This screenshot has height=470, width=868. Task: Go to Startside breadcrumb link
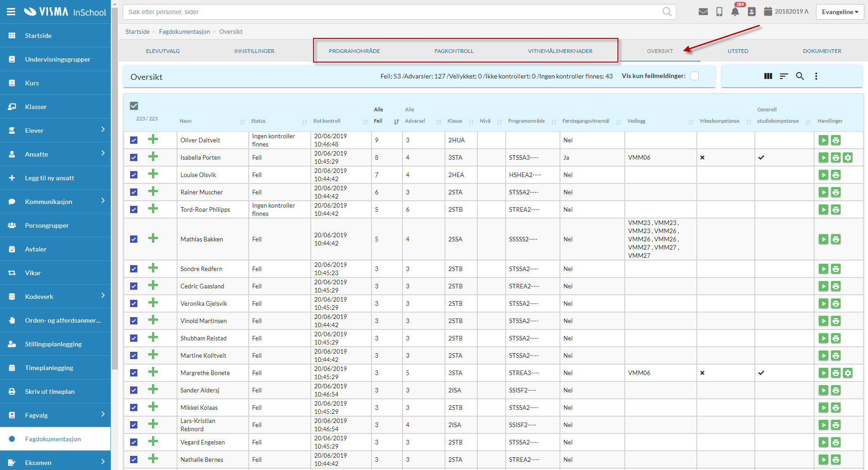point(137,31)
